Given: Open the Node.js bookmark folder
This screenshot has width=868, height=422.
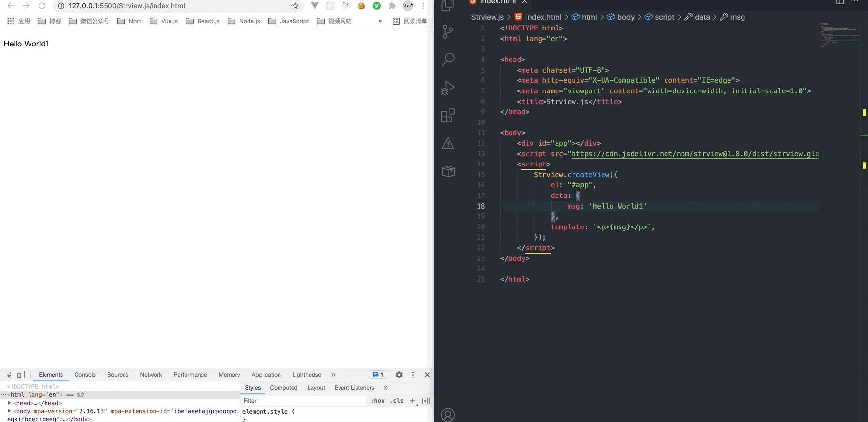Looking at the screenshot, I should tap(244, 21).
